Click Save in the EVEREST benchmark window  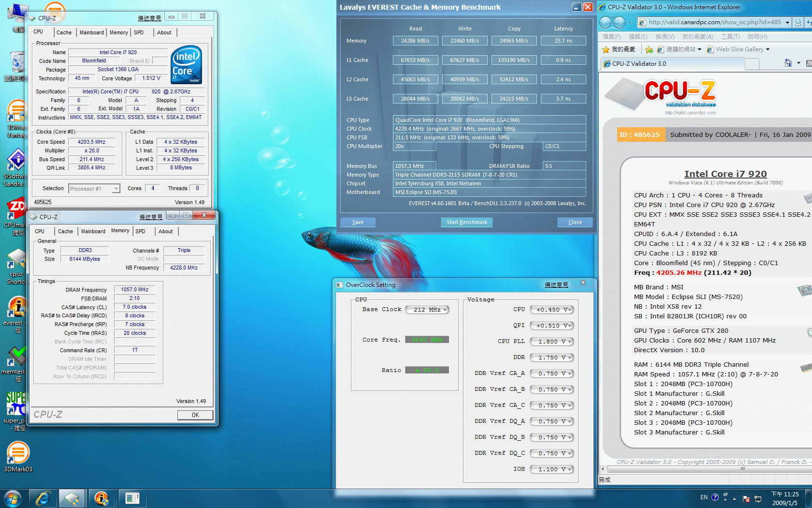pos(358,222)
